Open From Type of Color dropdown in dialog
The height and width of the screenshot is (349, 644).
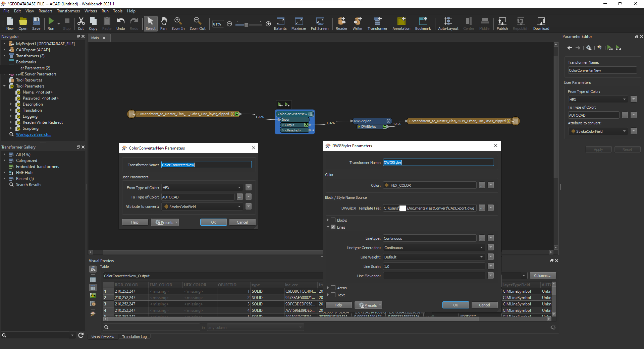tap(202, 188)
